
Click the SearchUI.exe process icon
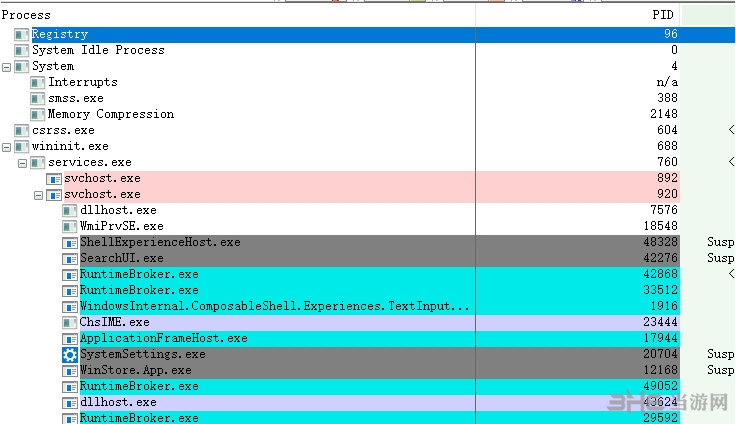coord(70,258)
